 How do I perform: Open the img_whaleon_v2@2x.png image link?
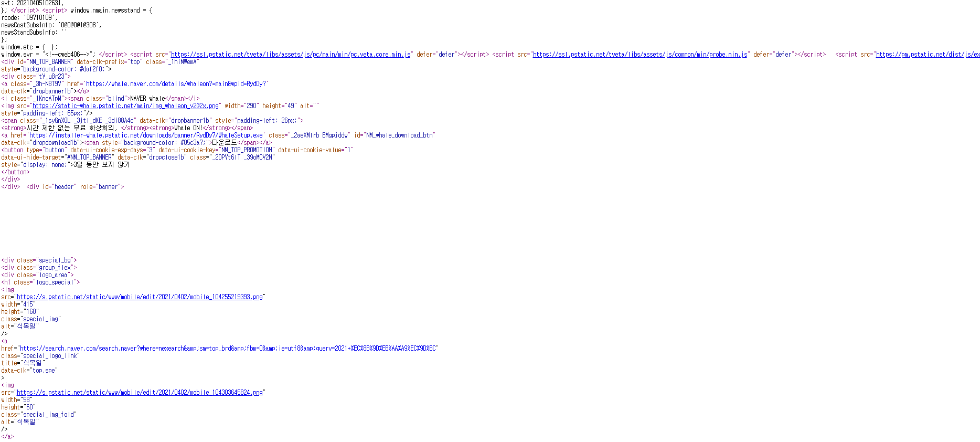click(x=125, y=106)
